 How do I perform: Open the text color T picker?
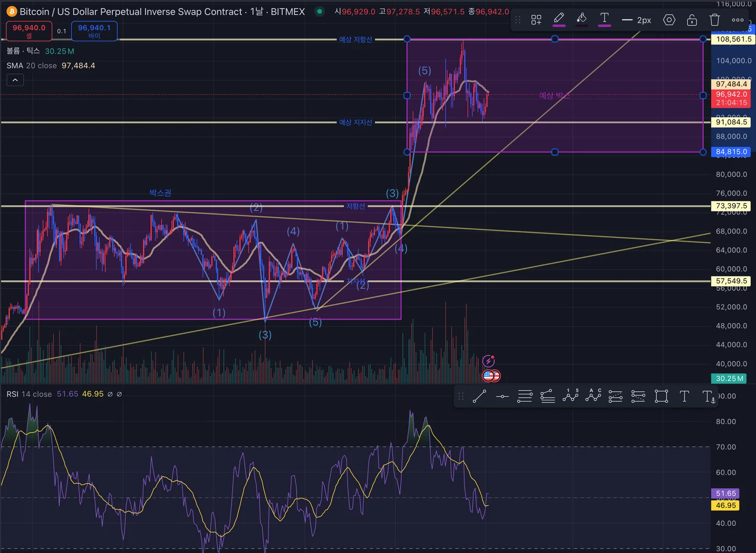pos(604,19)
